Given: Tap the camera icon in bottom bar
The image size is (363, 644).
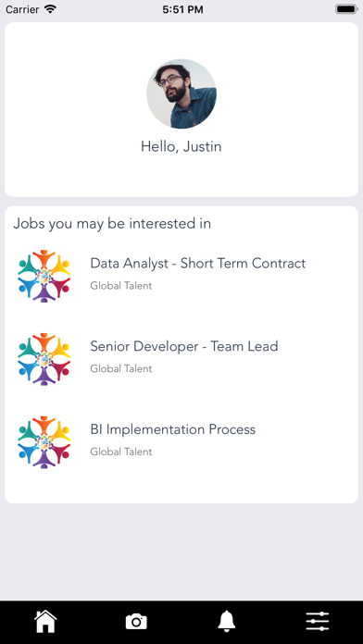Looking at the screenshot, I should [x=136, y=622].
